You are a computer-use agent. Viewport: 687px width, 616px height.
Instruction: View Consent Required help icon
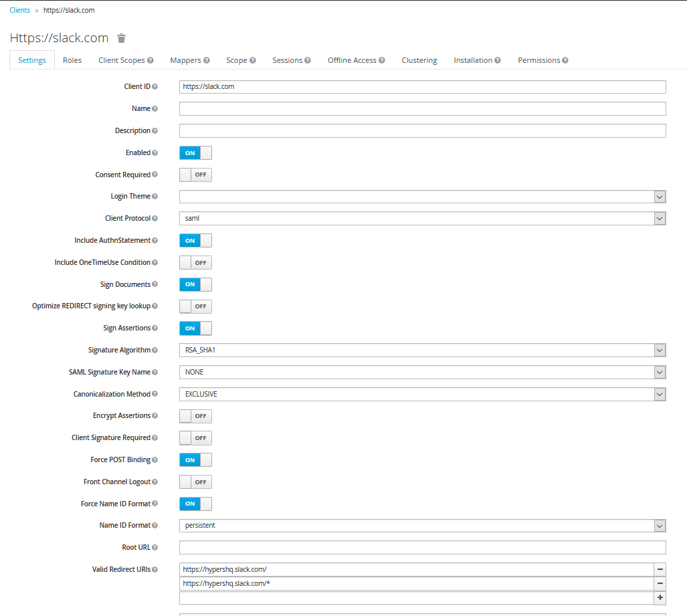[155, 175]
